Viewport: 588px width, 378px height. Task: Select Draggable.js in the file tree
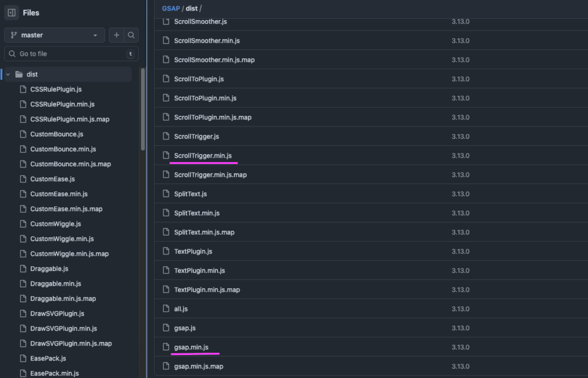[x=49, y=269]
